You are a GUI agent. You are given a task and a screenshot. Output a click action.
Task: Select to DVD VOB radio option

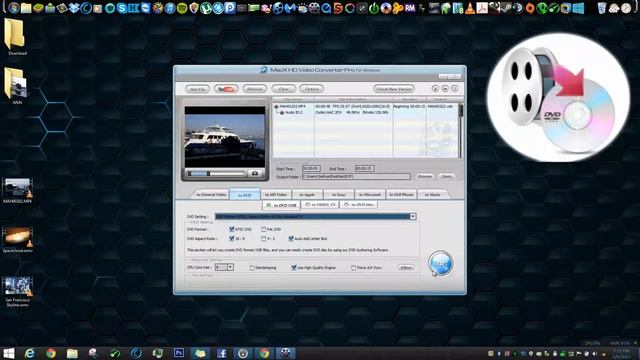point(269,205)
